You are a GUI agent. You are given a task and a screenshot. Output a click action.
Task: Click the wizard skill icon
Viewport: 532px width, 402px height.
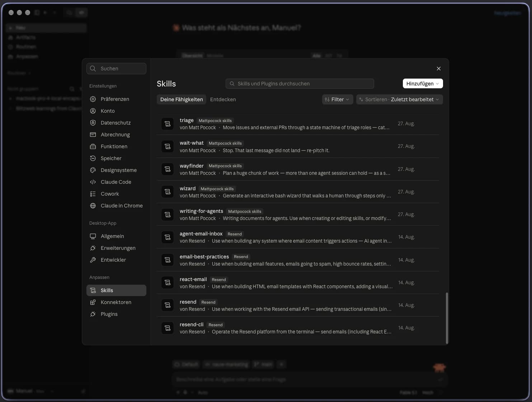pos(168,192)
